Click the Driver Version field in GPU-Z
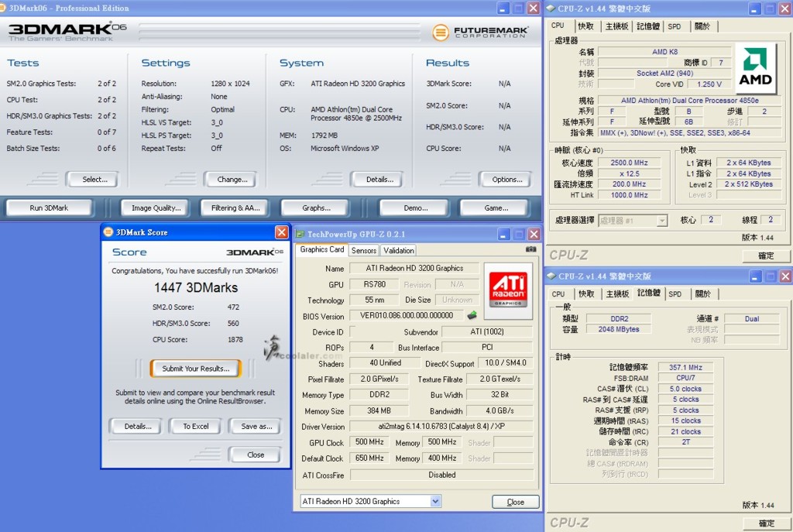 pos(441,427)
